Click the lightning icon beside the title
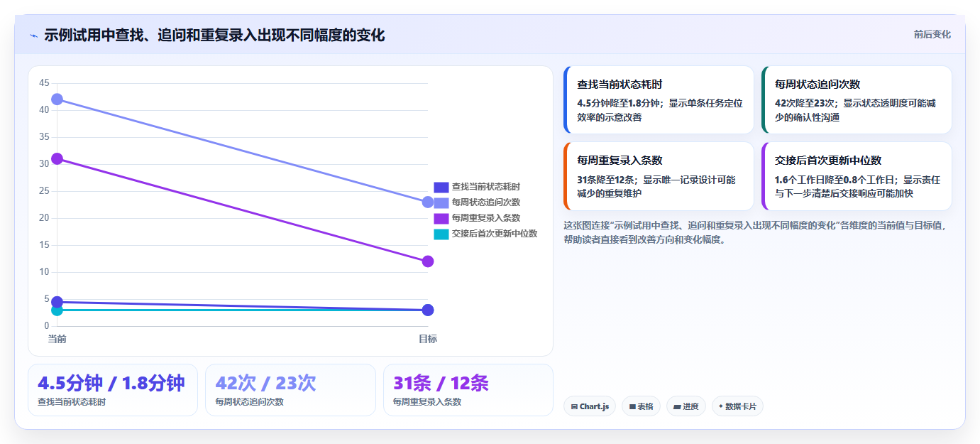 33,36
